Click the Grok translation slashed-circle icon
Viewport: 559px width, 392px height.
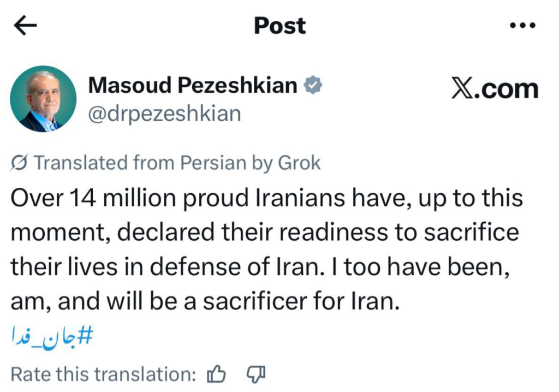(20, 163)
